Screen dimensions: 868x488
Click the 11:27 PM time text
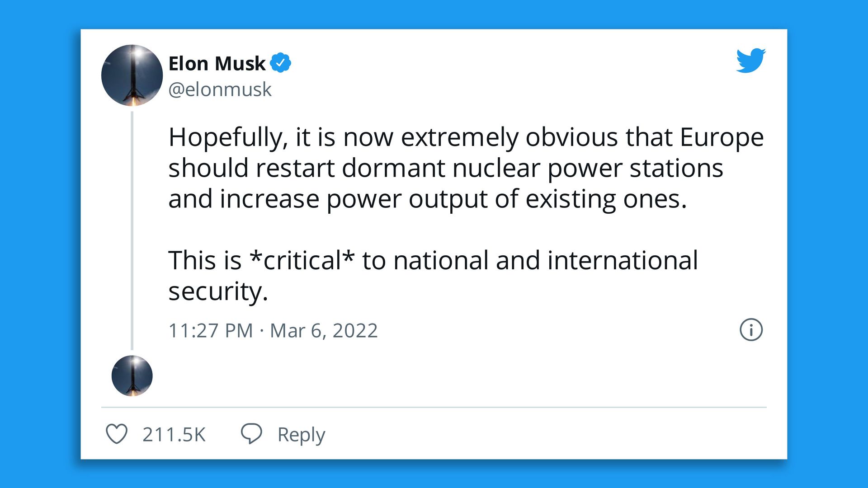[x=210, y=331]
